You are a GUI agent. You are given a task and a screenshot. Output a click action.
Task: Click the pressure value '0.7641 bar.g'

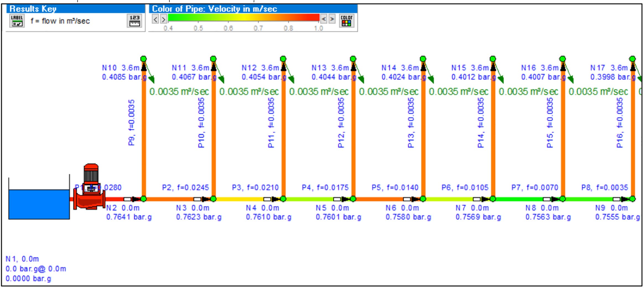(x=129, y=217)
